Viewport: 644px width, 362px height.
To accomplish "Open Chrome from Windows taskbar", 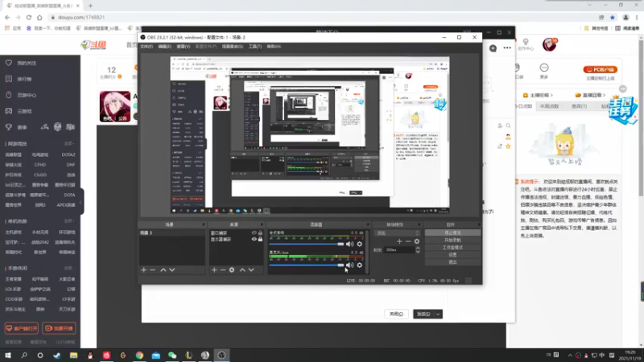I will pos(139,355).
